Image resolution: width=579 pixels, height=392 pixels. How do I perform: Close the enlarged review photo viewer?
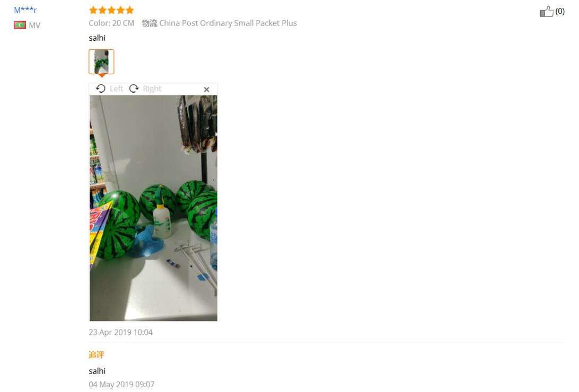206,89
